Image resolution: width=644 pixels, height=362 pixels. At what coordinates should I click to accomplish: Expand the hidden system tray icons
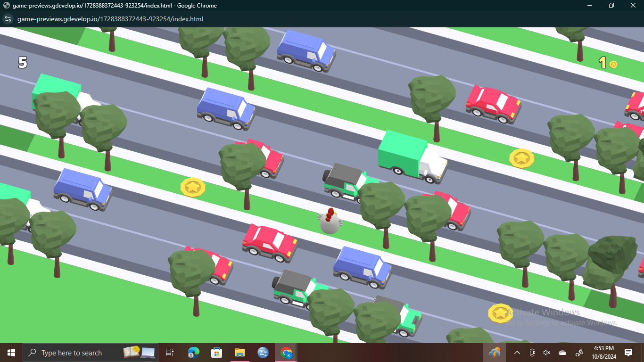click(x=517, y=353)
